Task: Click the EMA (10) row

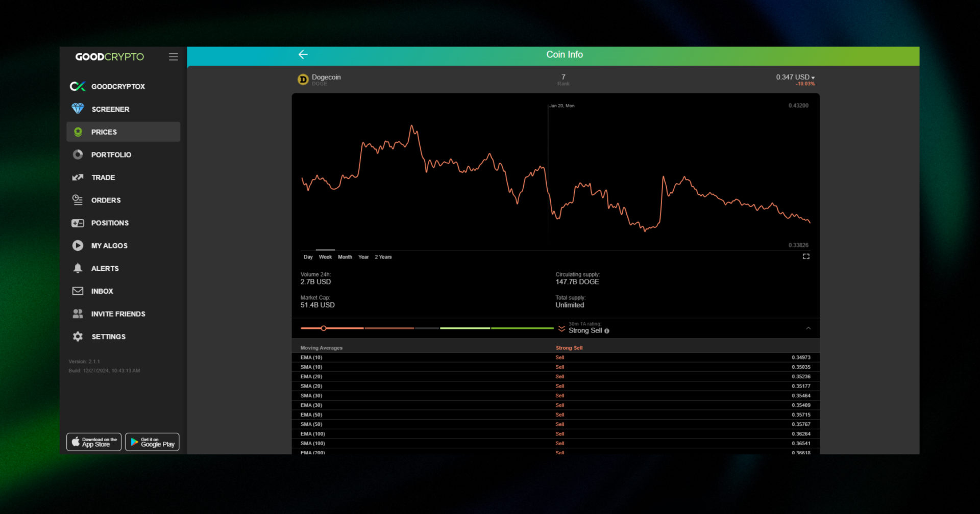Action: (555, 357)
